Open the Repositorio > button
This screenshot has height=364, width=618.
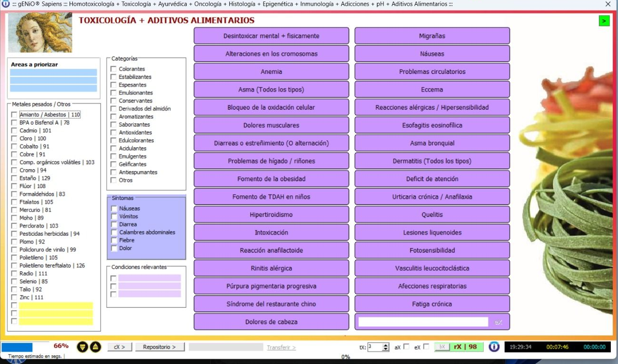point(160,347)
